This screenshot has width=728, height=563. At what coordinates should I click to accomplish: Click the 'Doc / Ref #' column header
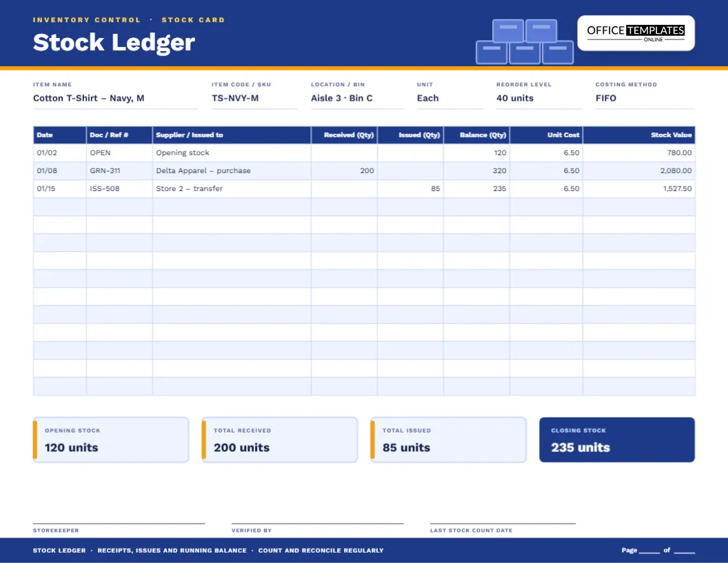pos(119,135)
